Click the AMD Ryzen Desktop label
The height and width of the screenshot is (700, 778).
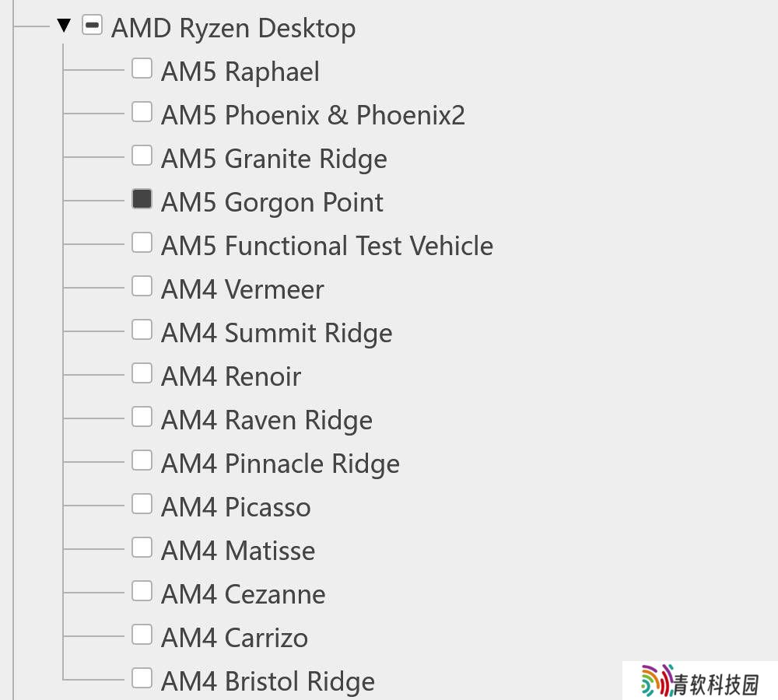click(233, 29)
